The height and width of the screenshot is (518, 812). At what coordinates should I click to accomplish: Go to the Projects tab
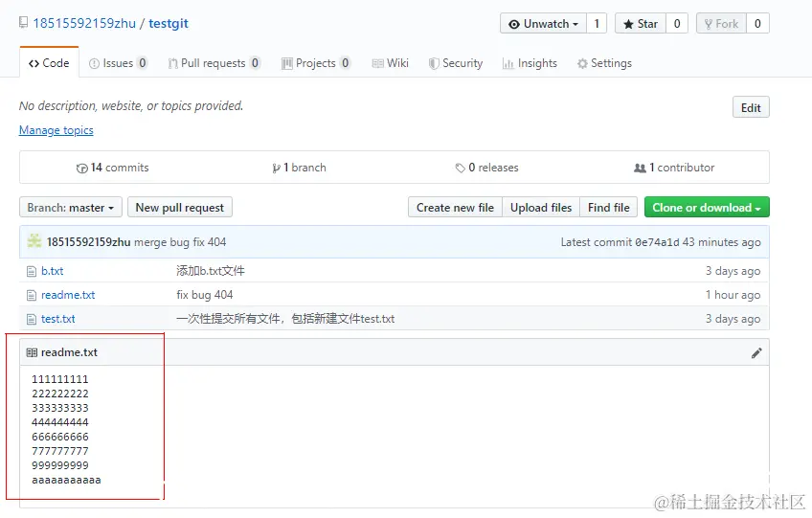pyautogui.click(x=316, y=63)
